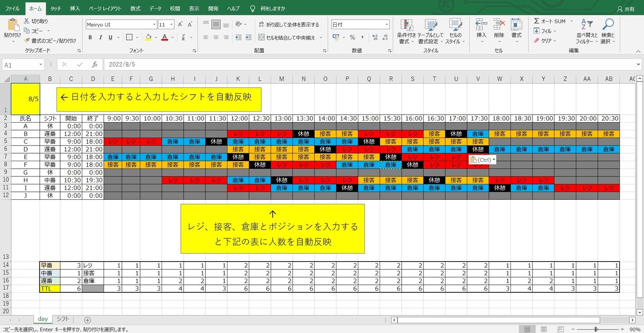This screenshot has height=333, width=644.
Task: Click the horizontal scrollbar at the bottom
Action: click(498, 320)
